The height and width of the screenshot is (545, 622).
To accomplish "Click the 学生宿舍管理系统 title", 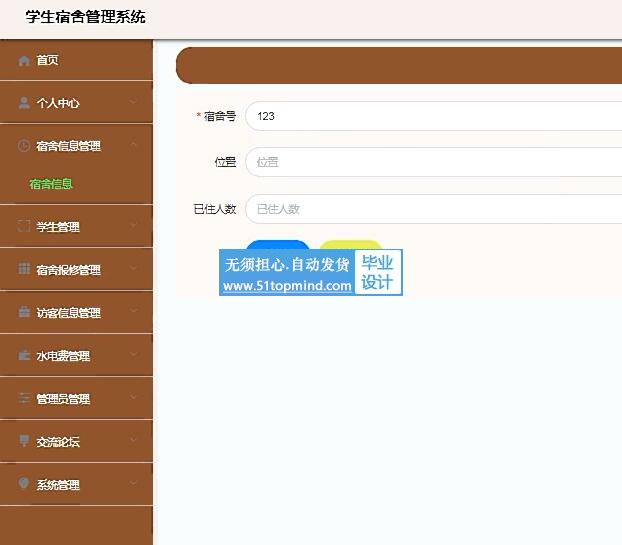I will pos(85,17).
